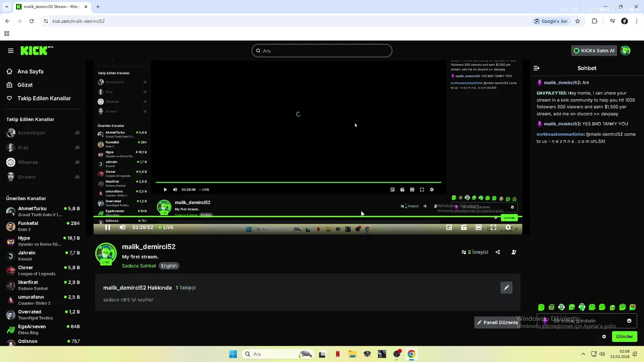
Task: Open recommended channel Funkefal
Action: point(43,226)
